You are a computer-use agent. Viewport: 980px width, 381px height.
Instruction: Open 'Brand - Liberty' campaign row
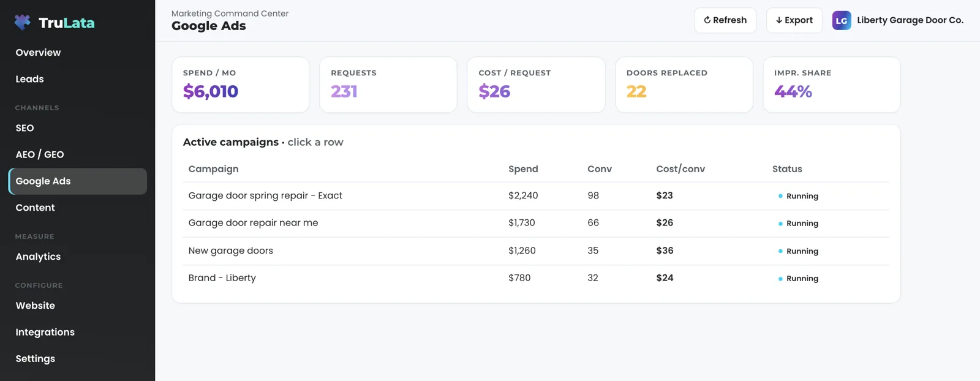click(536, 278)
